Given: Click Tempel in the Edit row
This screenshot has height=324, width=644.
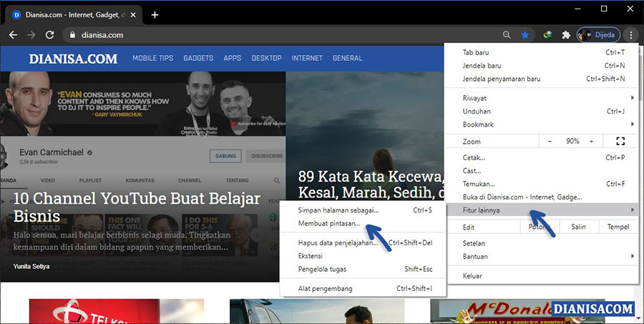Looking at the screenshot, I should pyautogui.click(x=618, y=227).
